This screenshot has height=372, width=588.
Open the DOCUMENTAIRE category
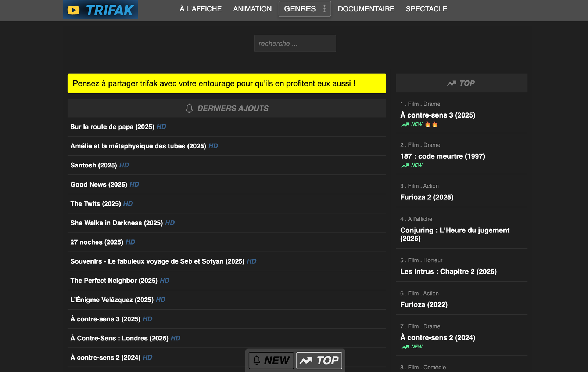point(366,9)
